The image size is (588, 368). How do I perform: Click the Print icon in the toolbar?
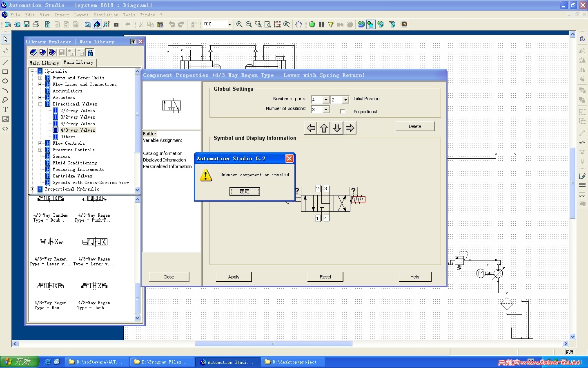tap(36, 25)
